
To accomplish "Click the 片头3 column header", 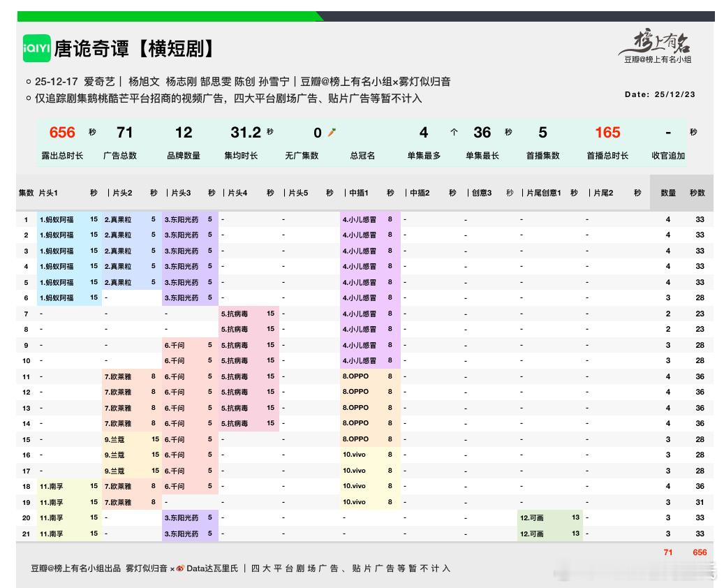I will (x=181, y=193).
